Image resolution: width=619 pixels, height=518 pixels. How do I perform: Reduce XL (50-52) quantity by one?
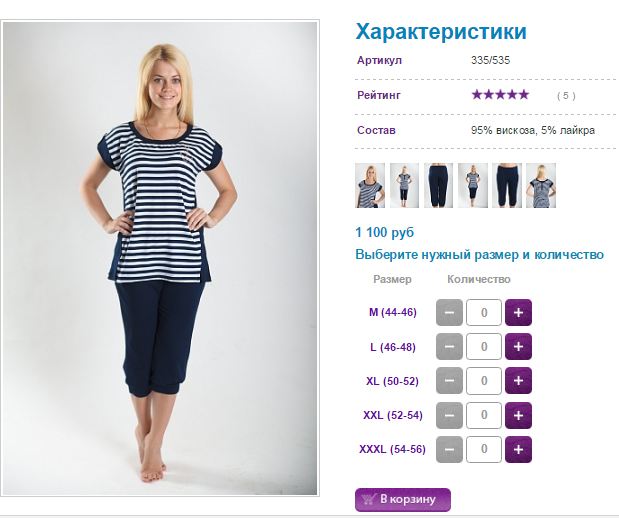coord(449,381)
